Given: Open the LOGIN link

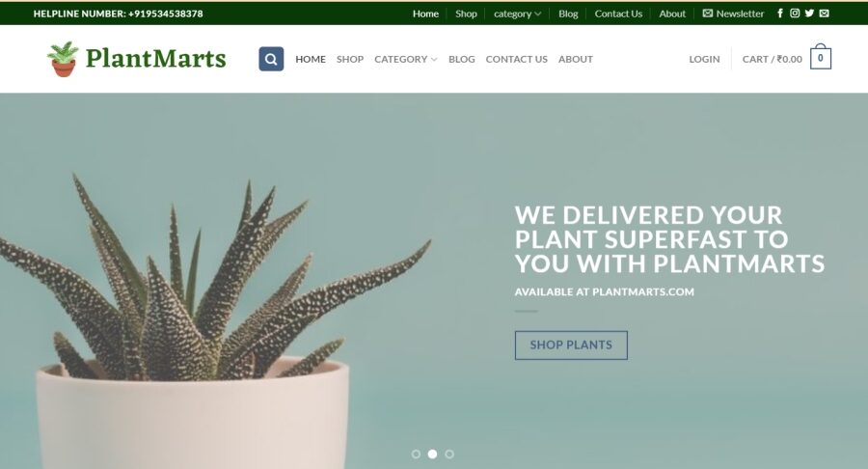Looking at the screenshot, I should point(704,59).
